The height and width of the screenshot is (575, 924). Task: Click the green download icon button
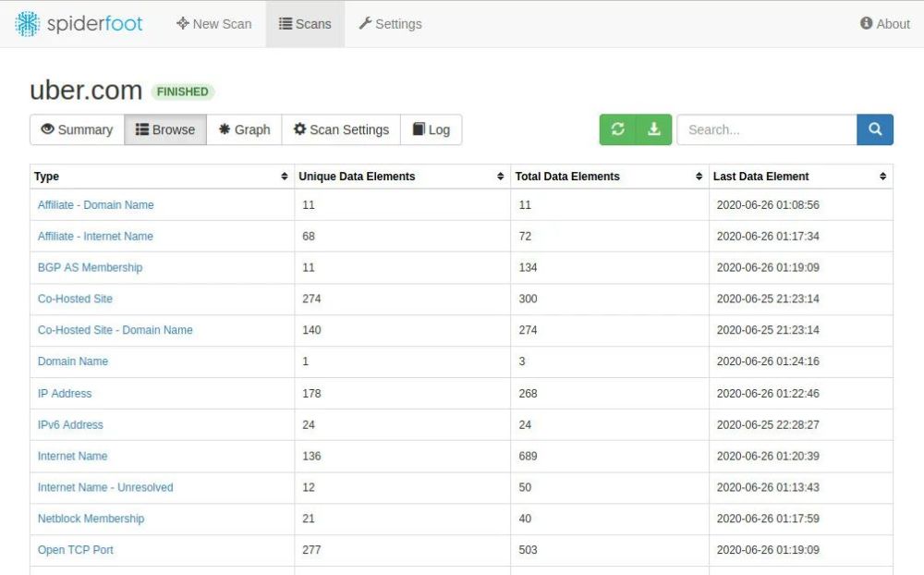pos(654,129)
